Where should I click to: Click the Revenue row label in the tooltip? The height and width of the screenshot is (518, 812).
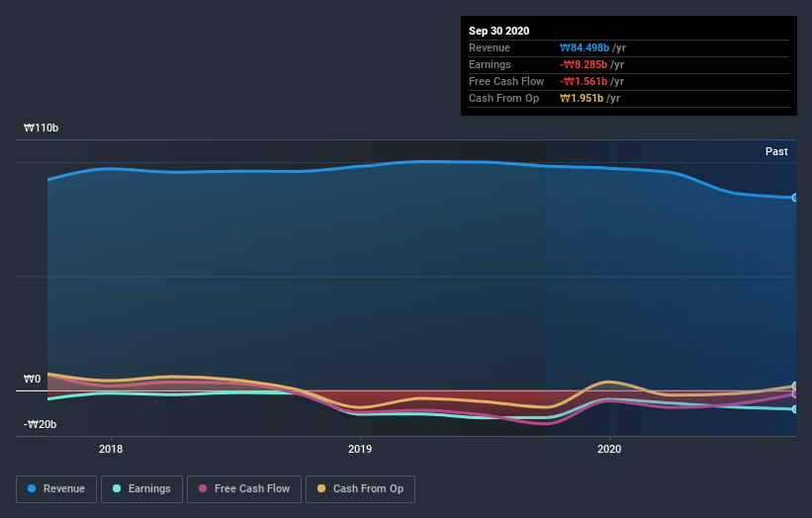point(490,47)
